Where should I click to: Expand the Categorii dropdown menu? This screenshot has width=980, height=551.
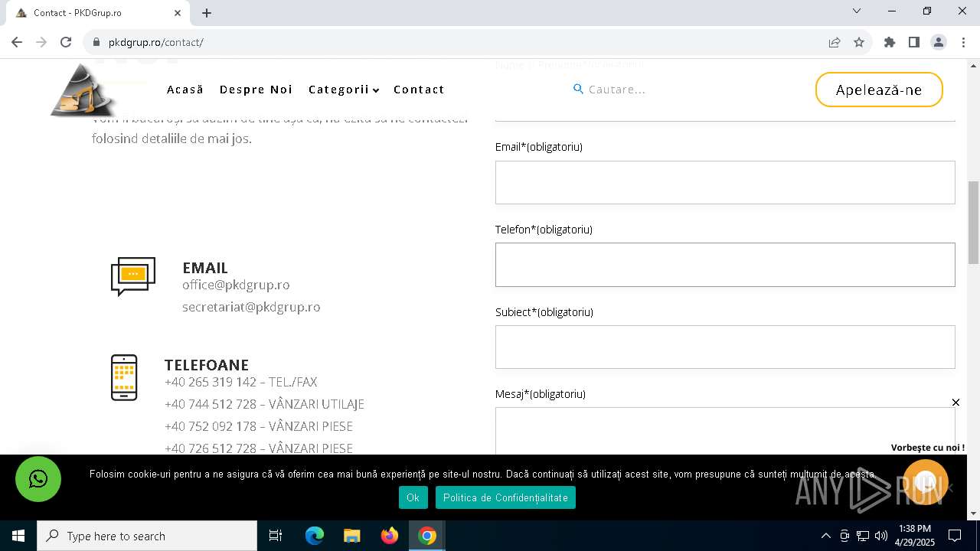(344, 90)
